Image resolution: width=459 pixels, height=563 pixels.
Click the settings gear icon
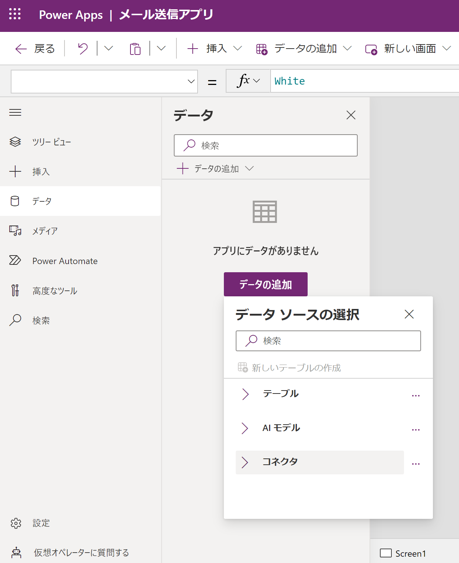click(15, 523)
